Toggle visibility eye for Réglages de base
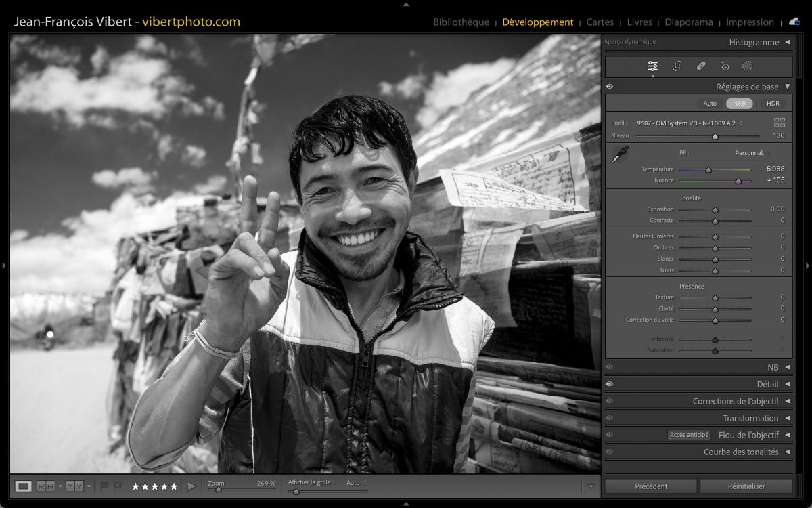 coord(610,87)
